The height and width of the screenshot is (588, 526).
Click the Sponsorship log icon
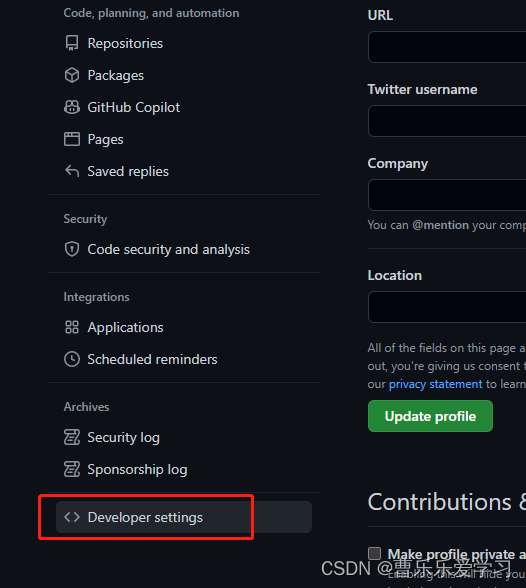(72, 469)
